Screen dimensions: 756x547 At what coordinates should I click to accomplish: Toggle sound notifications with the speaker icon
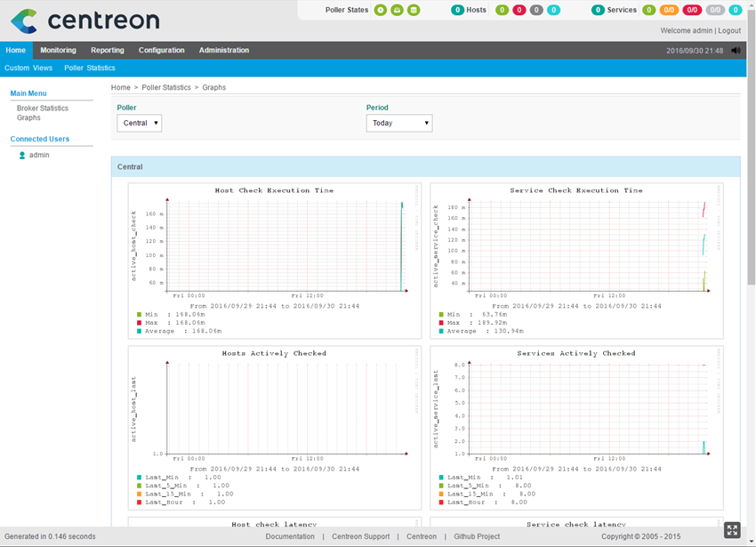[x=736, y=51]
